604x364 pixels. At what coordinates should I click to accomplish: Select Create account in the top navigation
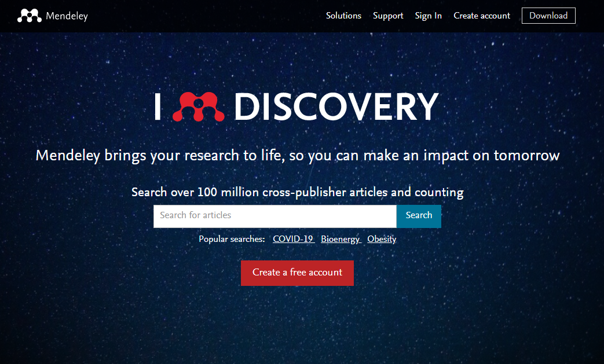tap(482, 16)
